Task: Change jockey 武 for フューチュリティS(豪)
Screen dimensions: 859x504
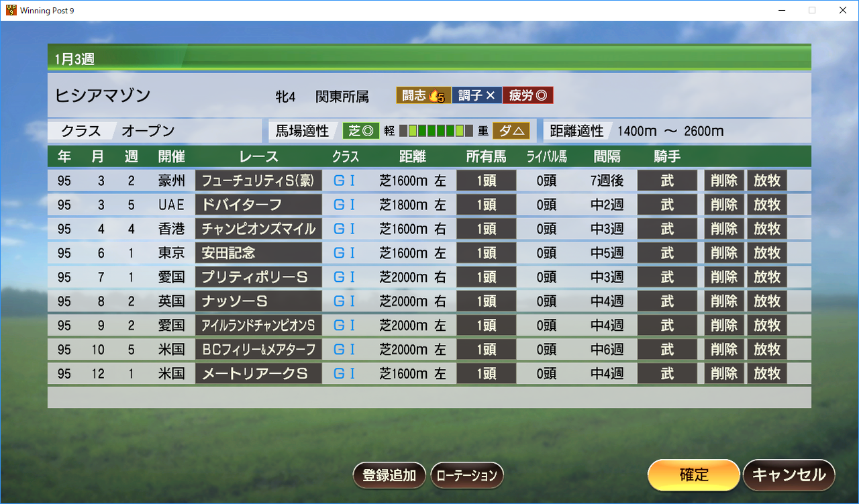Action: click(x=667, y=181)
